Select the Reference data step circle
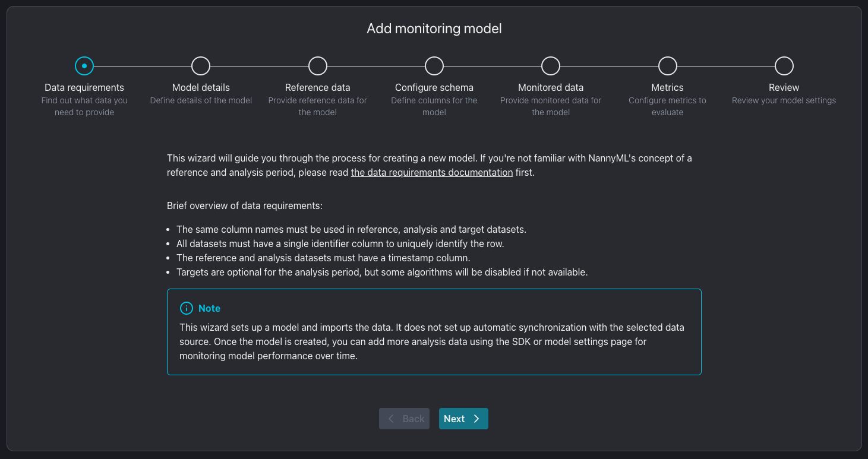This screenshot has height=459, width=868. (318, 66)
